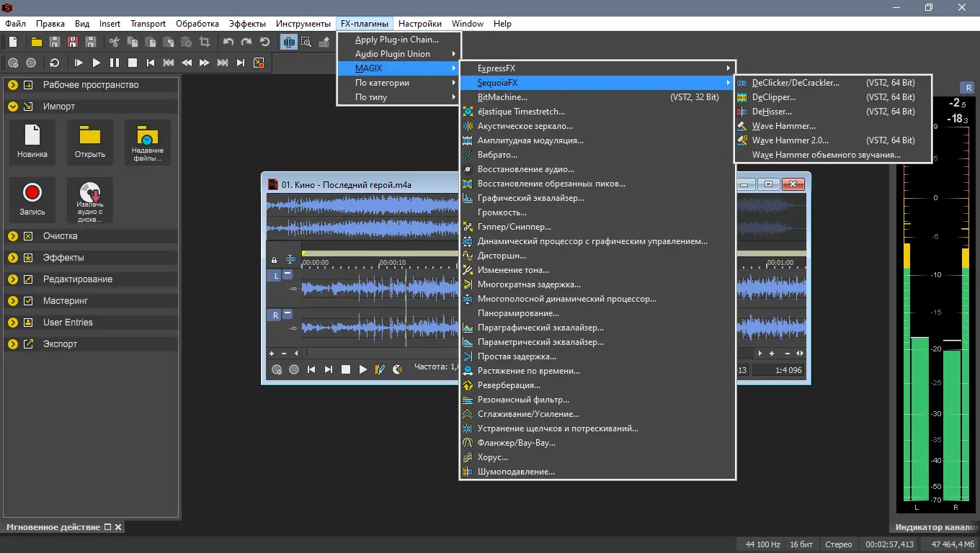Click the red Запись record icon
The height and width of the screenshot is (553, 980).
32,193
